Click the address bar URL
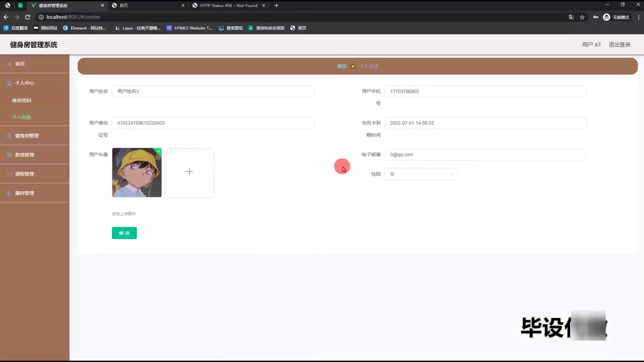 point(73,17)
